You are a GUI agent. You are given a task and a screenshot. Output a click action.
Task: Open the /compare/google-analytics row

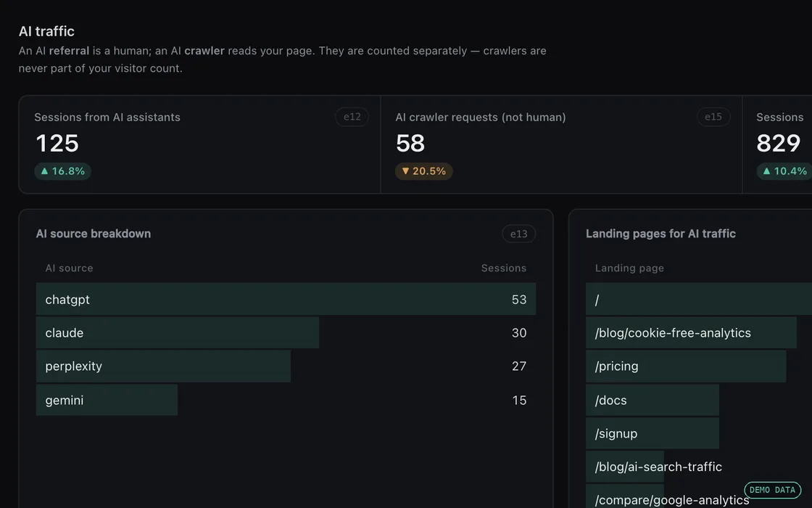click(699, 496)
